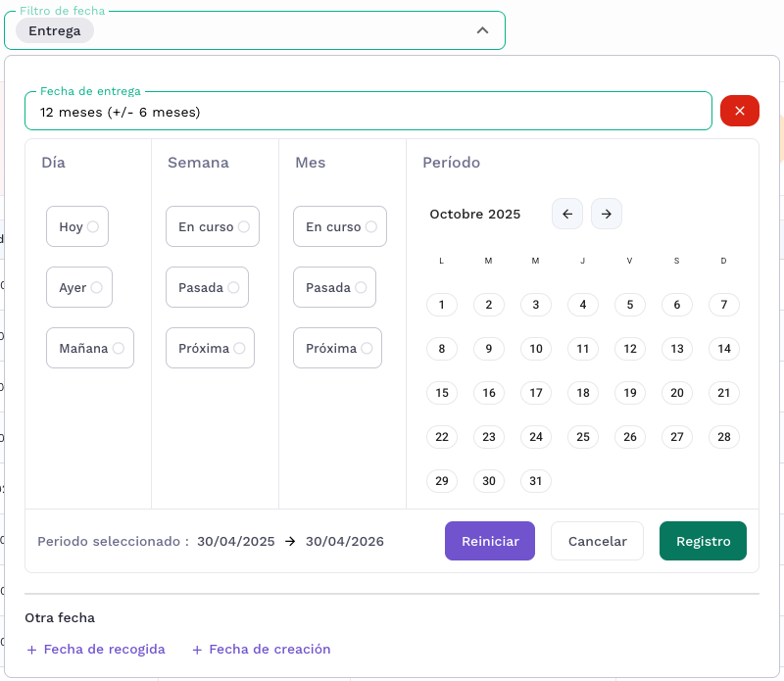Confirm with the Registro button
The height and width of the screenshot is (681, 784).
pyautogui.click(x=703, y=541)
